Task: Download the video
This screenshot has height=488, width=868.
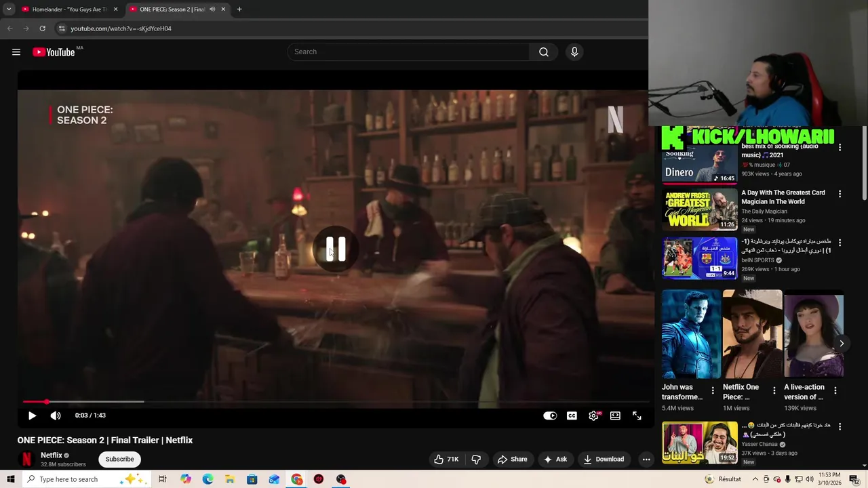Action: tap(604, 459)
